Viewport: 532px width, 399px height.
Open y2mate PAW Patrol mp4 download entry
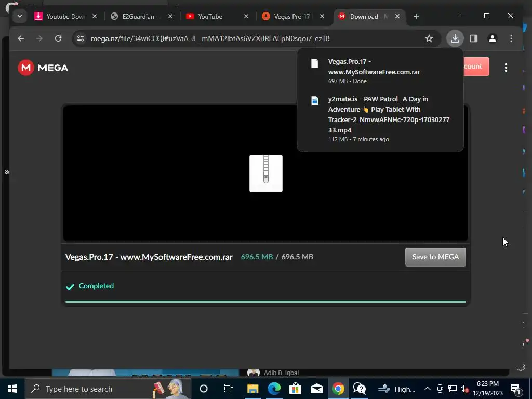(380, 119)
